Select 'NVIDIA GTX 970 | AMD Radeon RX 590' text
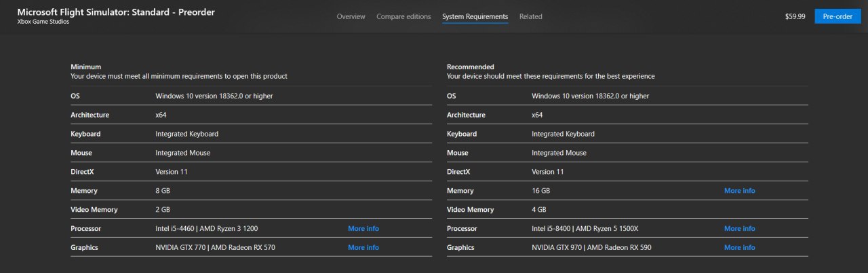This screenshot has height=273, width=868. (x=591, y=248)
